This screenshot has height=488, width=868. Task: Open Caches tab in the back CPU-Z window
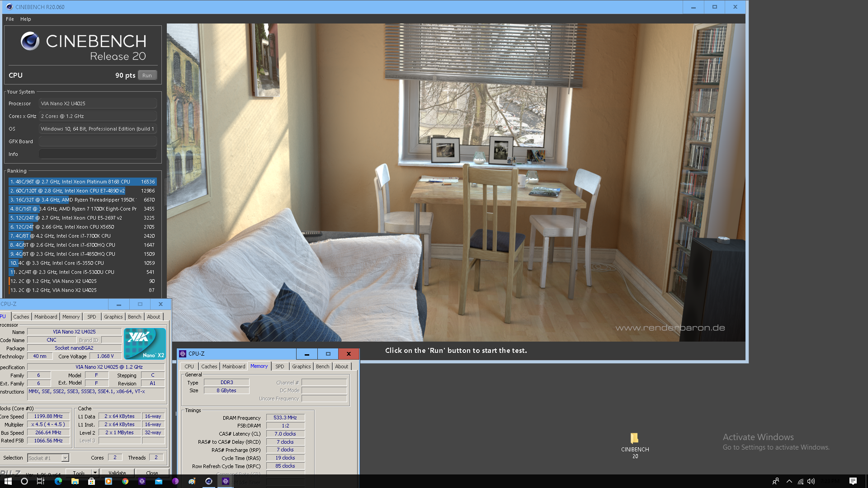(21, 317)
